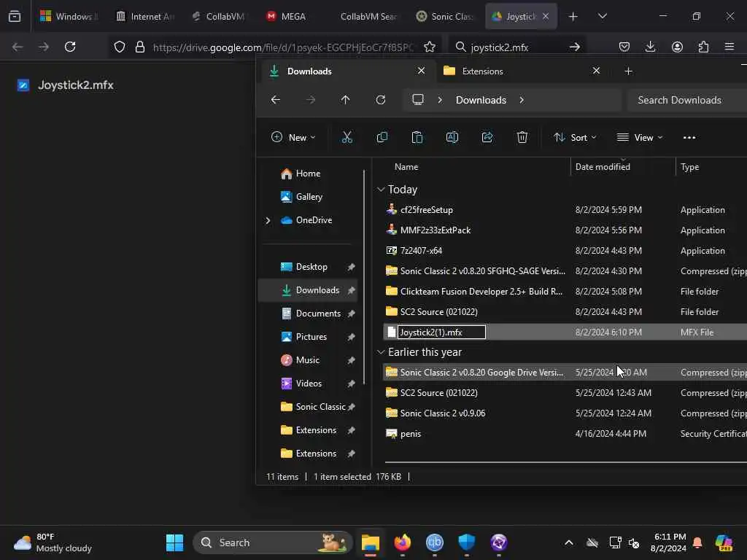Screen dimensions: 747x560
Task: Select the 7z2407-x64 application
Action: pos(421,251)
